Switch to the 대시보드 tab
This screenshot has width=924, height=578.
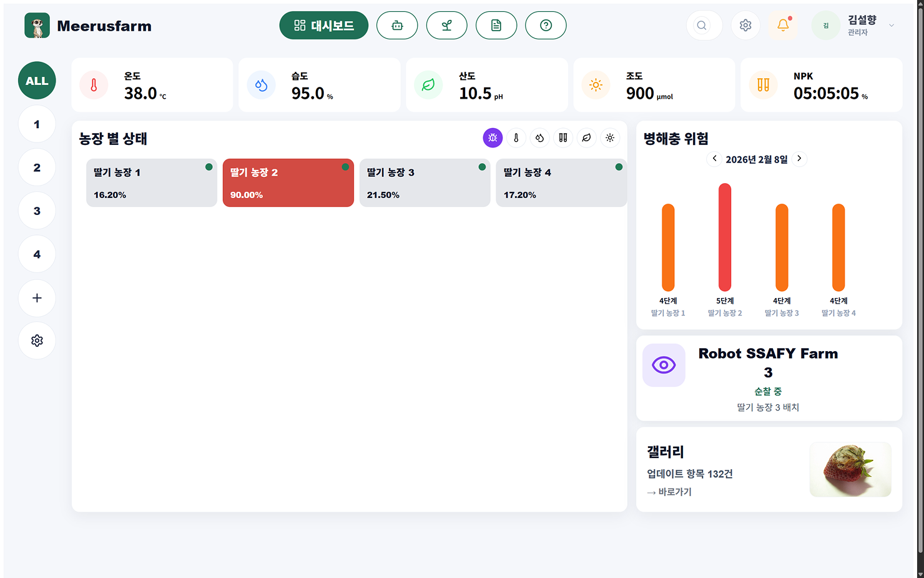coord(323,25)
